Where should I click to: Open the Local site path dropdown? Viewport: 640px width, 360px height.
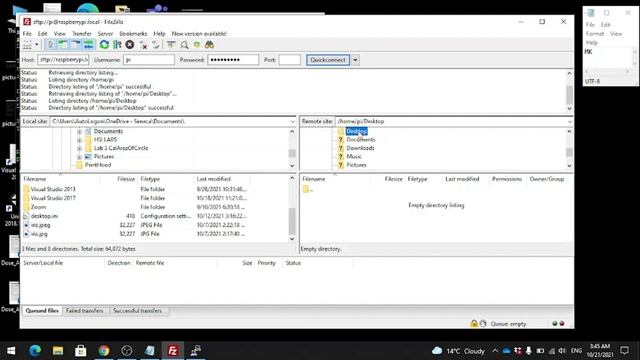coord(292,122)
